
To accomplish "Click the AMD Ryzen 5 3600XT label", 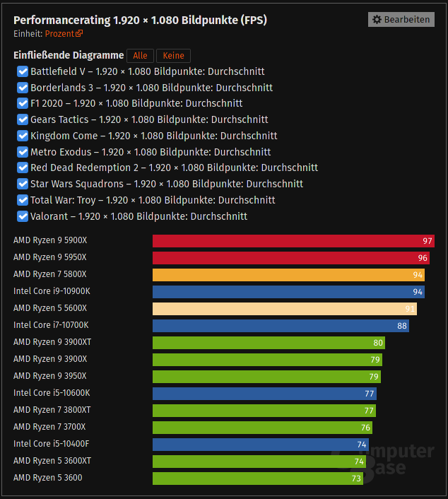I will click(52, 461).
